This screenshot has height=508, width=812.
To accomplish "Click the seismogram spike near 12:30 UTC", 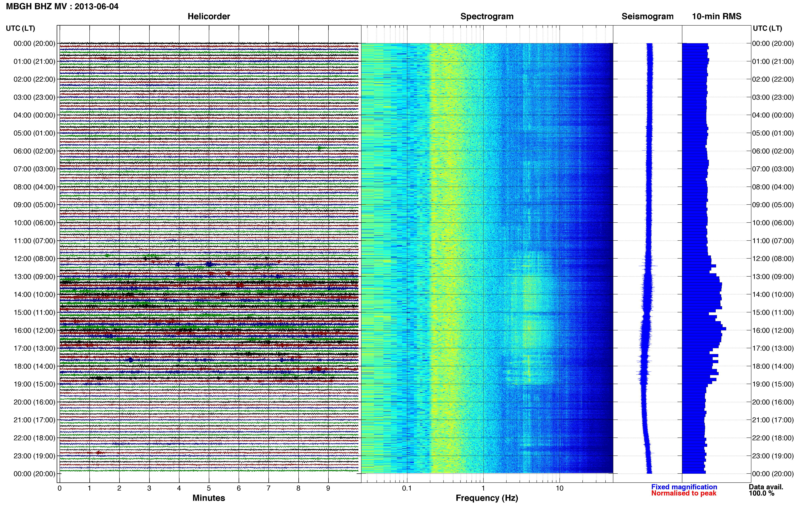I will (648, 266).
